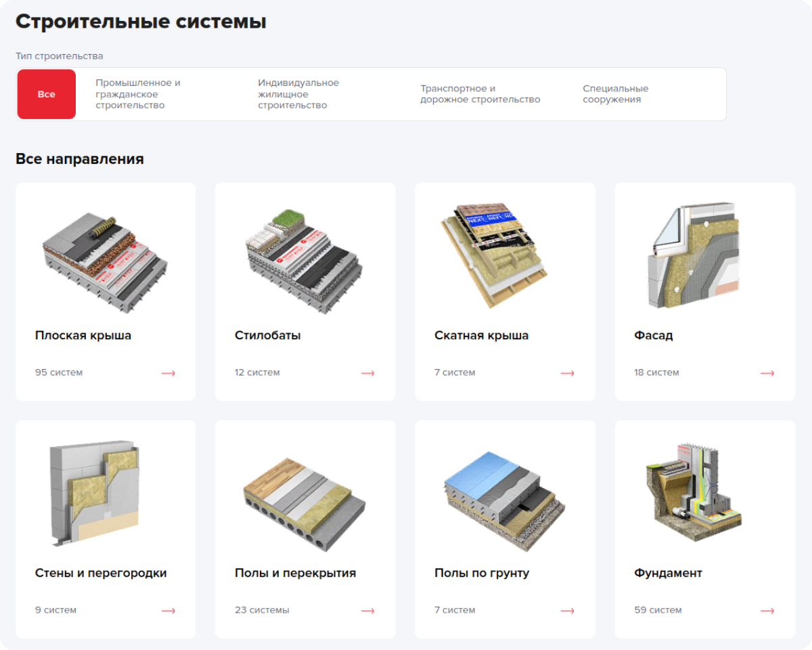Click the arrow icon on Скатная крыша card
Viewport: 812px width, 650px height.
[567, 373]
